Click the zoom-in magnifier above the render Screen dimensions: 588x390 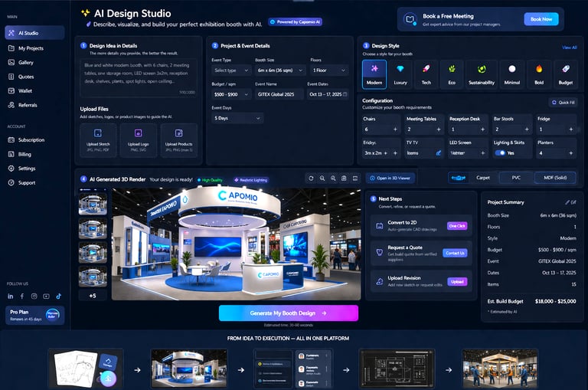coord(322,179)
